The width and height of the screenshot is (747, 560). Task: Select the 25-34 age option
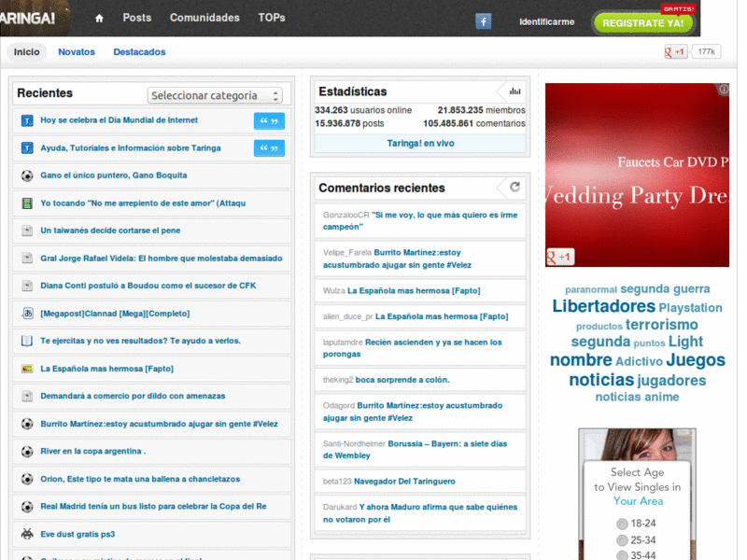click(x=622, y=540)
